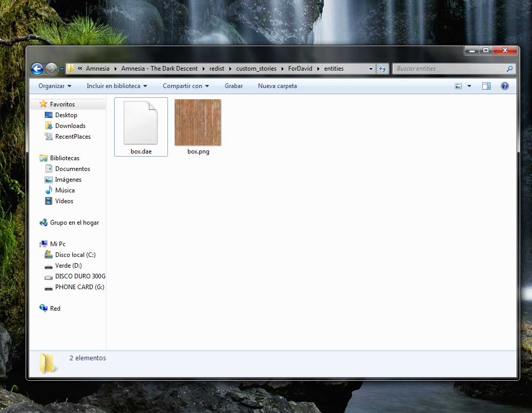
Task: Toggle the preview pane icon
Action: (x=486, y=86)
